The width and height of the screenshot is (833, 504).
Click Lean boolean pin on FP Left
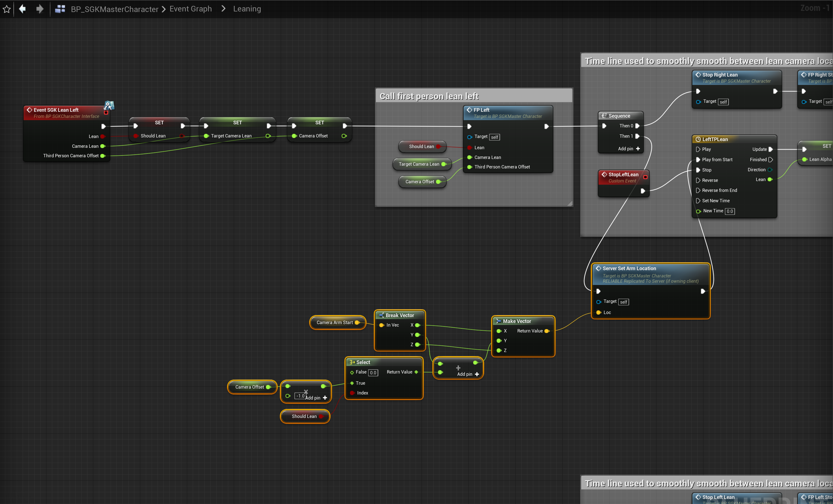[470, 148]
